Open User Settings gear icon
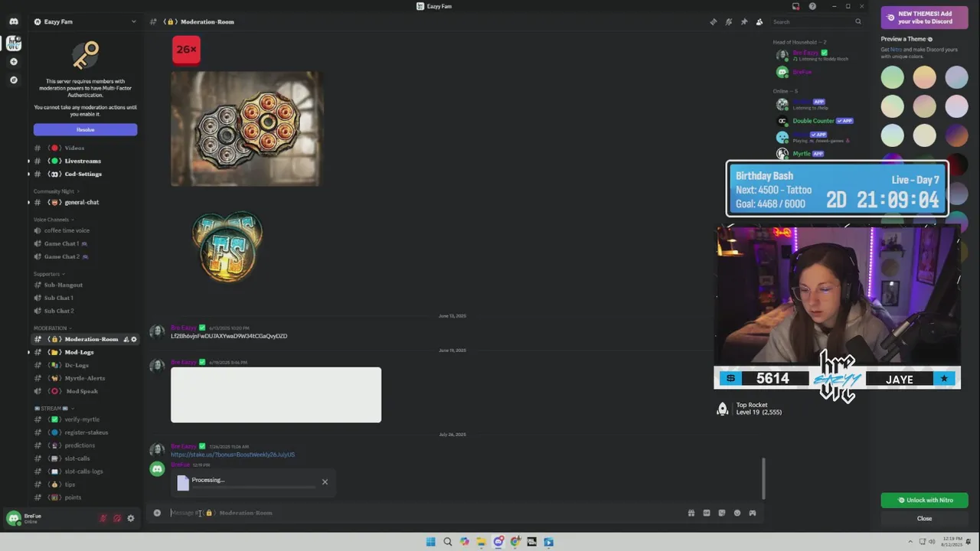The height and width of the screenshot is (551, 980). click(130, 518)
